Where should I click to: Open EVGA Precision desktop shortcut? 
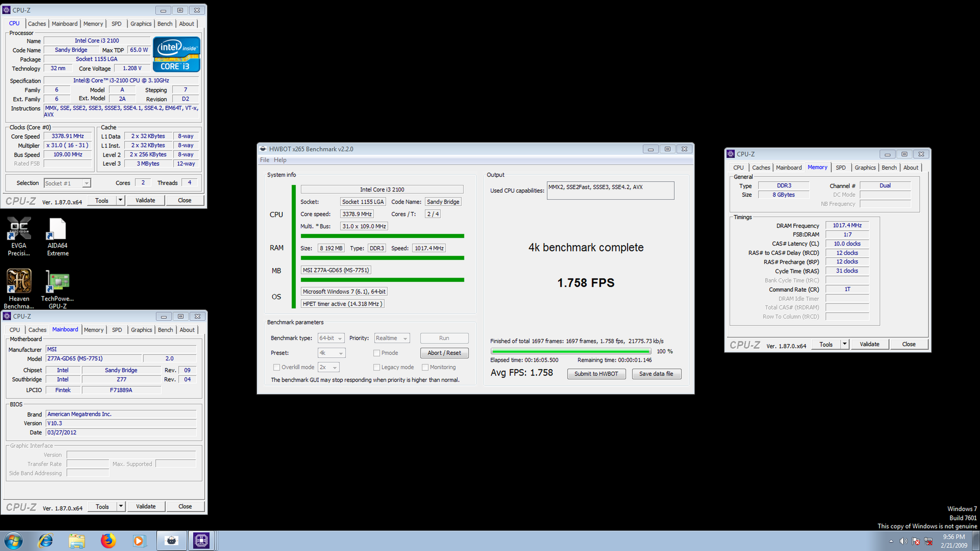point(19,236)
